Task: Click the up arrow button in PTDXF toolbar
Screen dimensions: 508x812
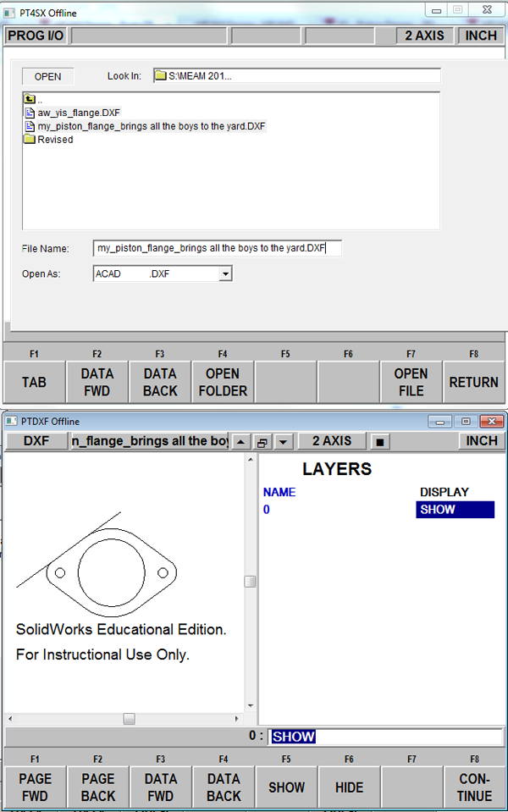Action: pos(240,442)
